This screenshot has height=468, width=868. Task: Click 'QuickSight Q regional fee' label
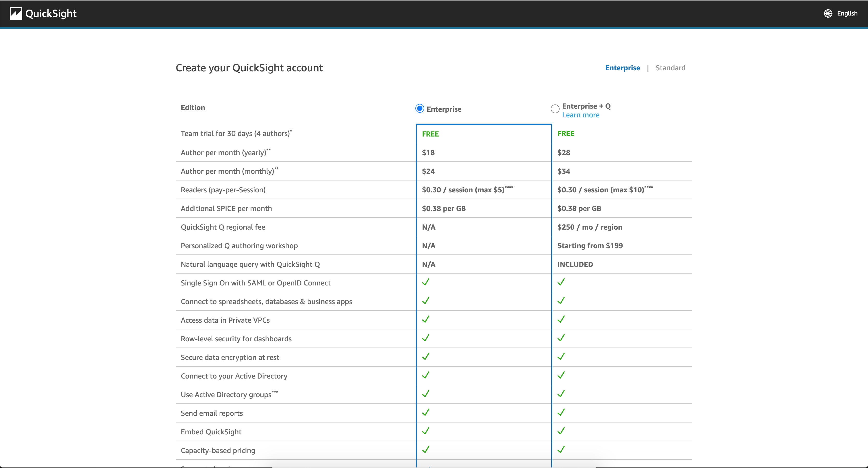pos(223,227)
